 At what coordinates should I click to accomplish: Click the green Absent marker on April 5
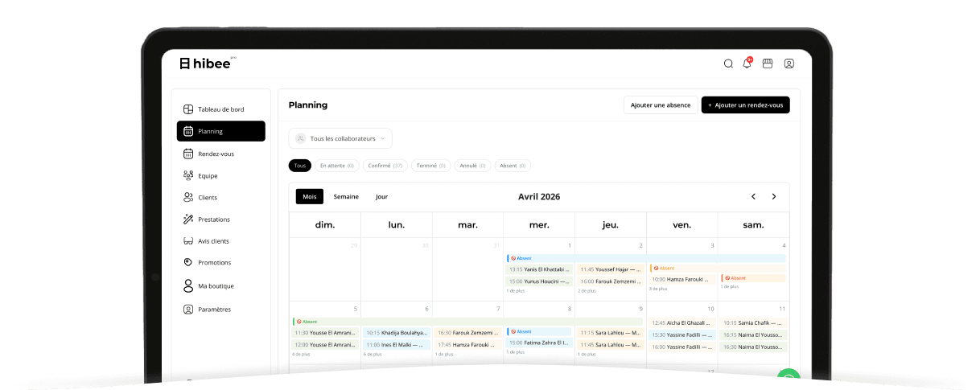pyautogui.click(x=467, y=322)
